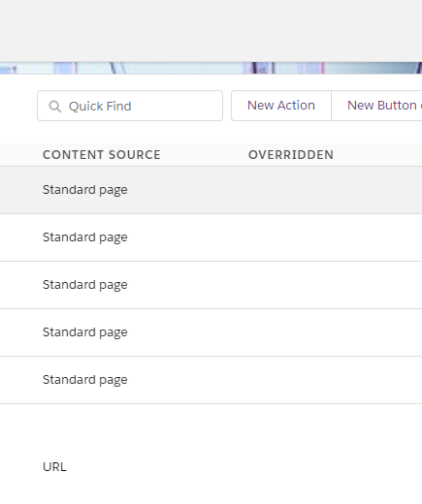
Task: Sort by the Content Source column header
Action: pyautogui.click(x=102, y=155)
